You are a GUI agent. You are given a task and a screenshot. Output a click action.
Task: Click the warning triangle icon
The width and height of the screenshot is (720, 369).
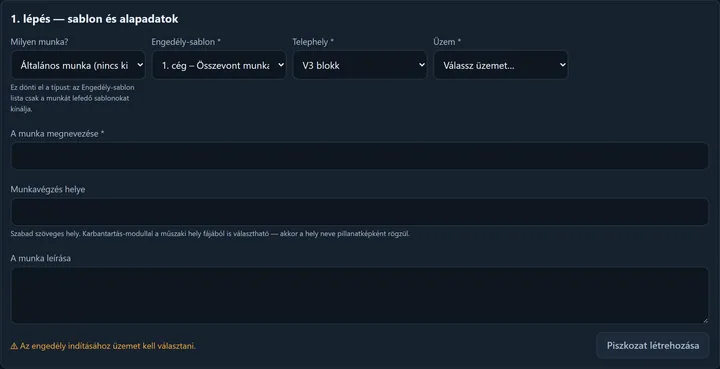click(x=14, y=346)
